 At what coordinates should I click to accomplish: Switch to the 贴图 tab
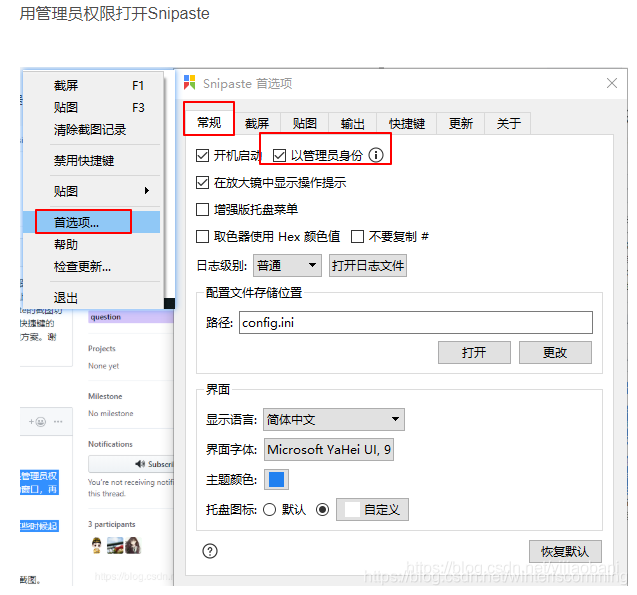click(x=305, y=123)
